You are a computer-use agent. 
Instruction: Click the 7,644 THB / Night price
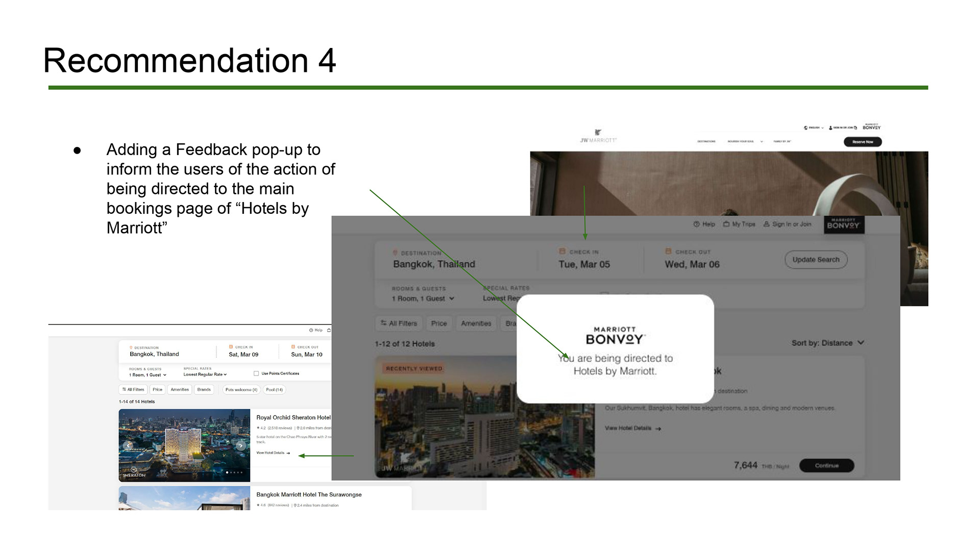761,465
